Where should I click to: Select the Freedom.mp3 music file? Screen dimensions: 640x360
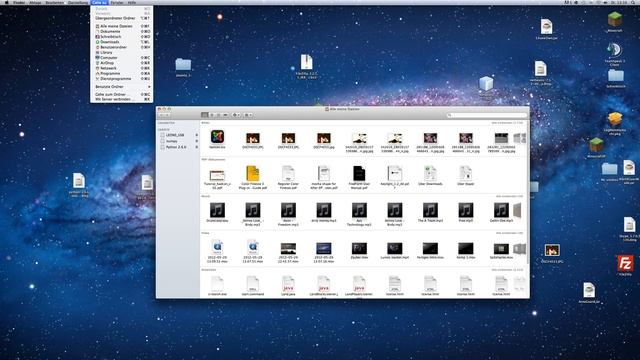288,211
